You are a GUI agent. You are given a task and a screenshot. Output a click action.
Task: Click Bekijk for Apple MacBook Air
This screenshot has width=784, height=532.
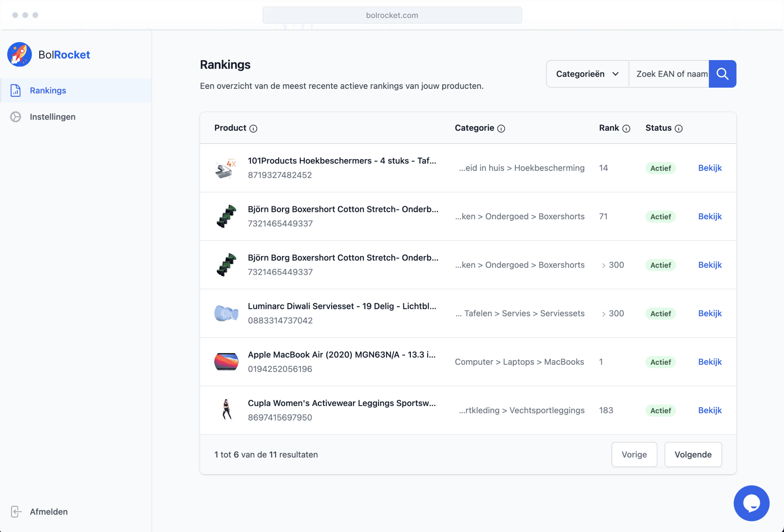pos(710,362)
